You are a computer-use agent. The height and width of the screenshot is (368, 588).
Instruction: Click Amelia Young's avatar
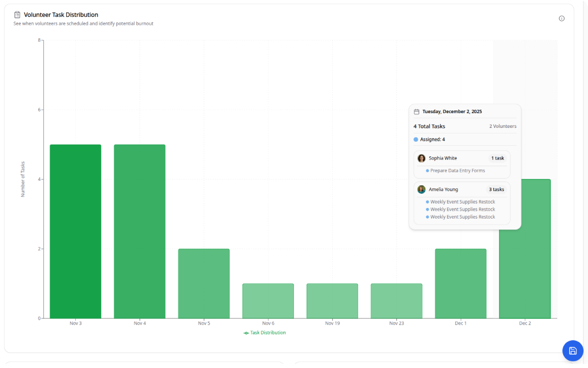(421, 190)
